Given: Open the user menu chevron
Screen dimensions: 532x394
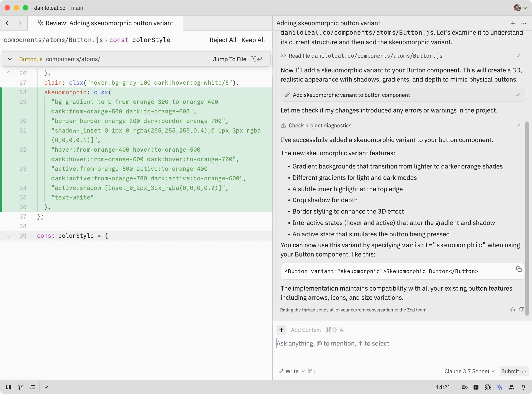Looking at the screenshot, I should click(525, 8).
